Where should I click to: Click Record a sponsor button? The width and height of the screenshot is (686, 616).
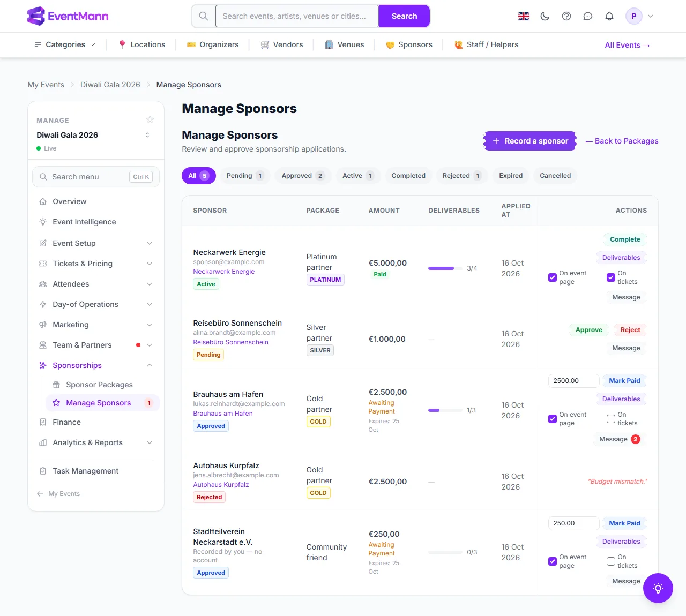[530, 141]
